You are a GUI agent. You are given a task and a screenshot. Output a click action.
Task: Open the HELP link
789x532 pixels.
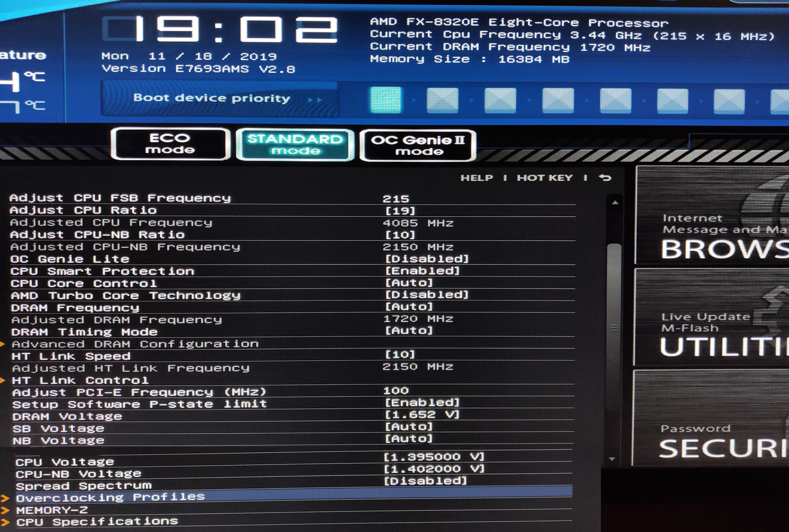pos(476,178)
